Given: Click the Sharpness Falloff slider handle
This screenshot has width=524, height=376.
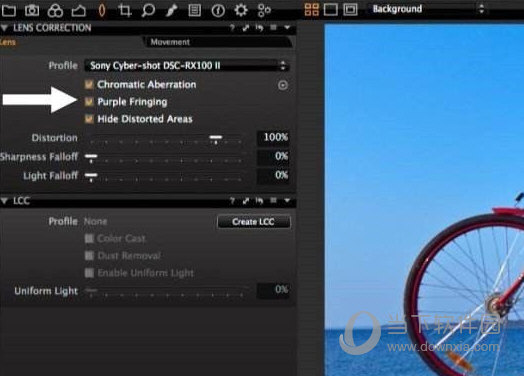Looking at the screenshot, I should (91, 158).
